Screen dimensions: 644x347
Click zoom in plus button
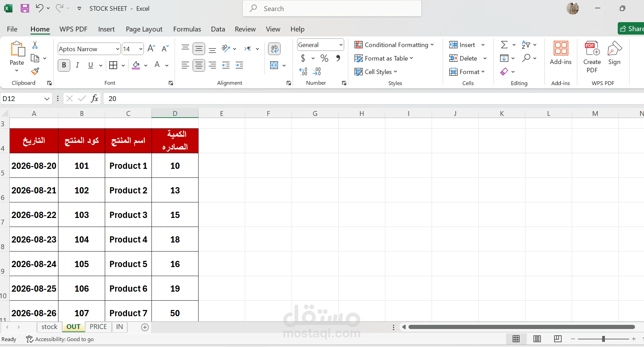click(634, 339)
